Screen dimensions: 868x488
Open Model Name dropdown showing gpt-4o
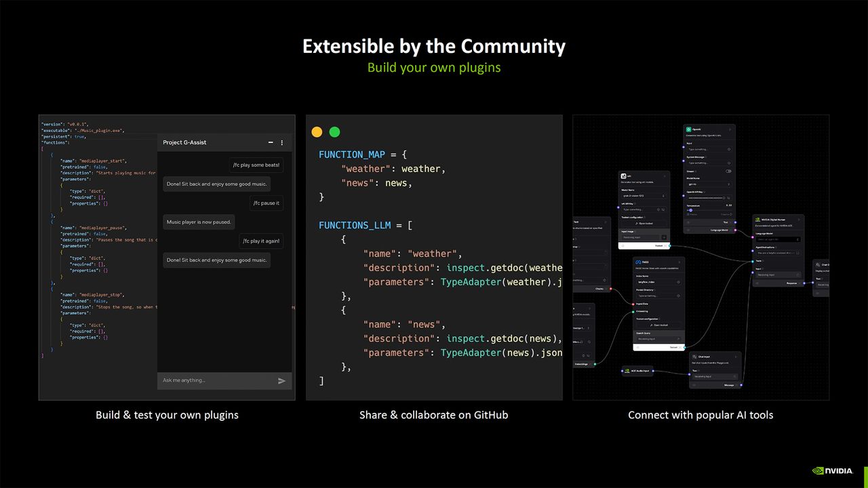pos(709,184)
